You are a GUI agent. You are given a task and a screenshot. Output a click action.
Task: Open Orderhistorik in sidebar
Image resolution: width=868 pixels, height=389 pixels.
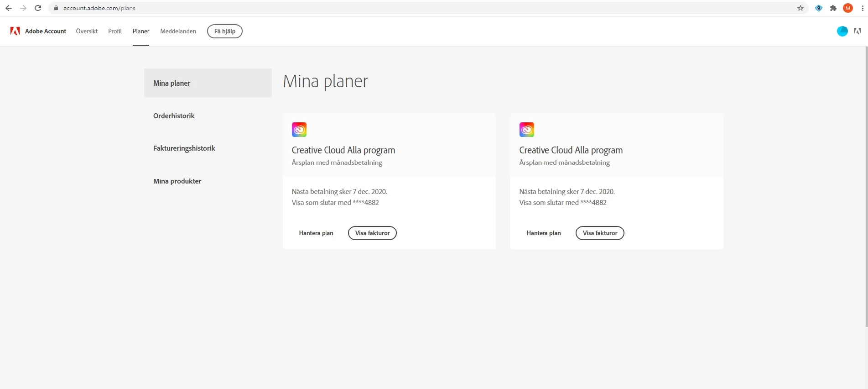(x=174, y=116)
